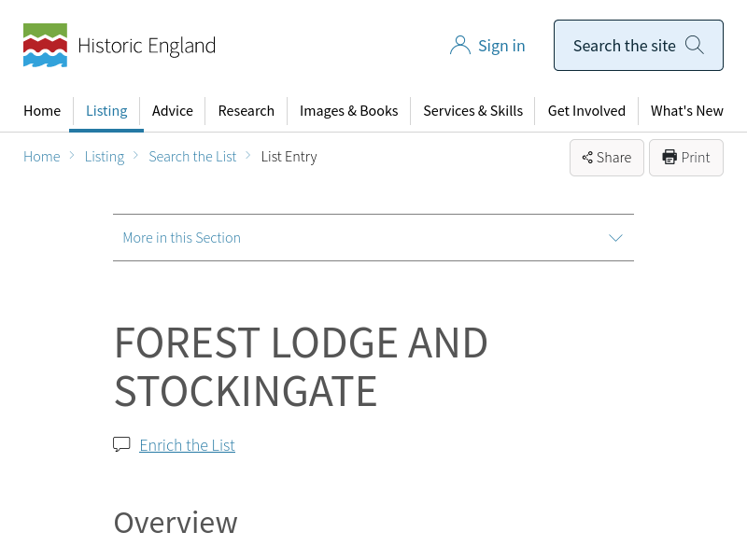The height and width of the screenshot is (560, 747).
Task: Click the Historic England logo
Action: click(120, 46)
